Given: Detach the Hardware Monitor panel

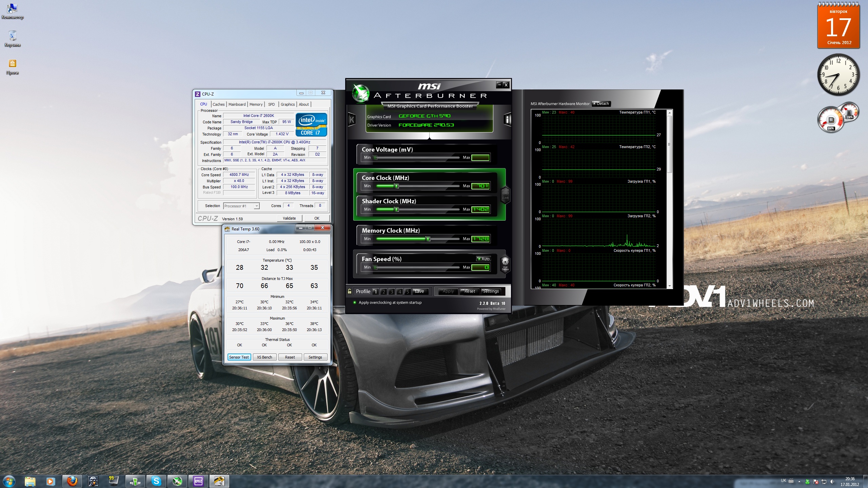Looking at the screenshot, I should (x=601, y=104).
